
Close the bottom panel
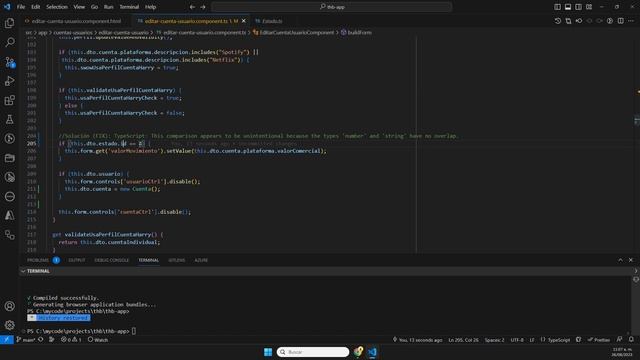(x=631, y=260)
